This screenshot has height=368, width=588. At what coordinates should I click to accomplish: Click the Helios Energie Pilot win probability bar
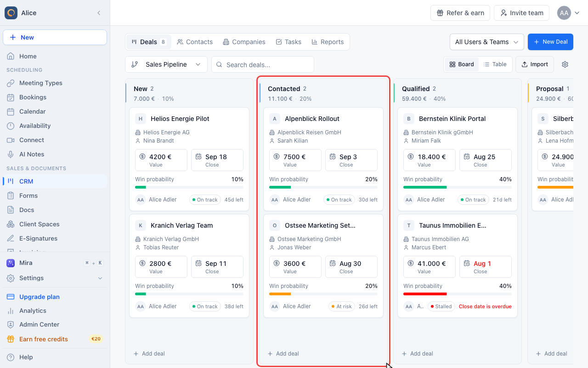189,187
